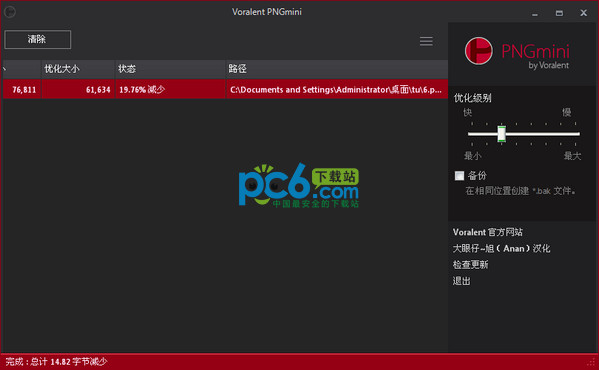Click the status bar text 完成：总计 14.82 字节减少

click(56, 362)
